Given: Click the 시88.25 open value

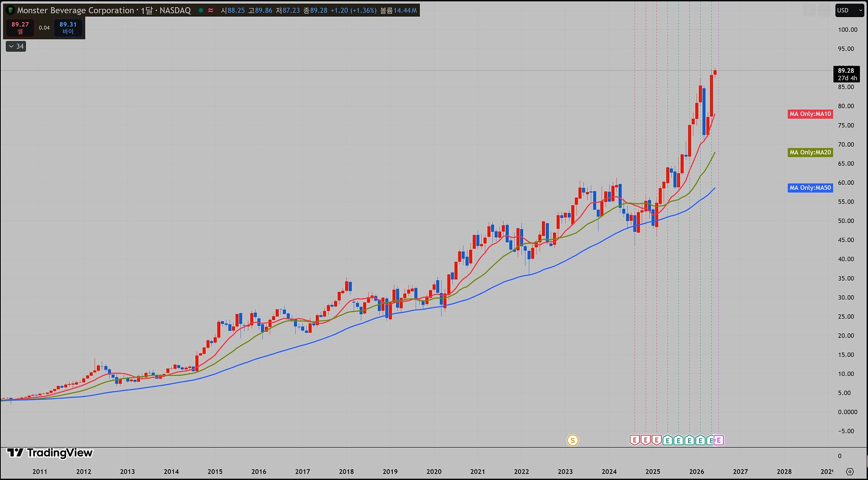Looking at the screenshot, I should tap(233, 10).
